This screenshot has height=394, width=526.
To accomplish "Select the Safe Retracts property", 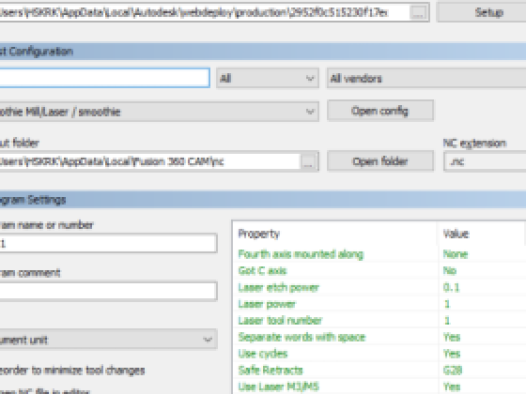I will (x=270, y=370).
